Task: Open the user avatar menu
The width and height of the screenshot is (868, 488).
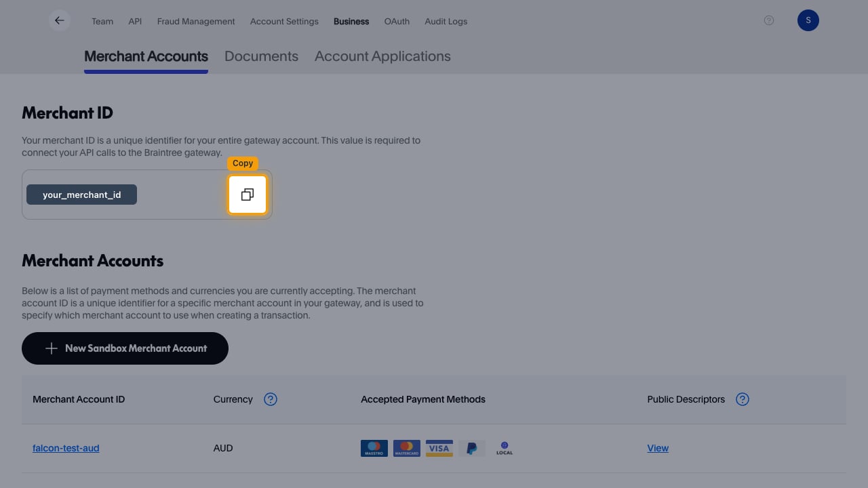Action: pos(808,20)
